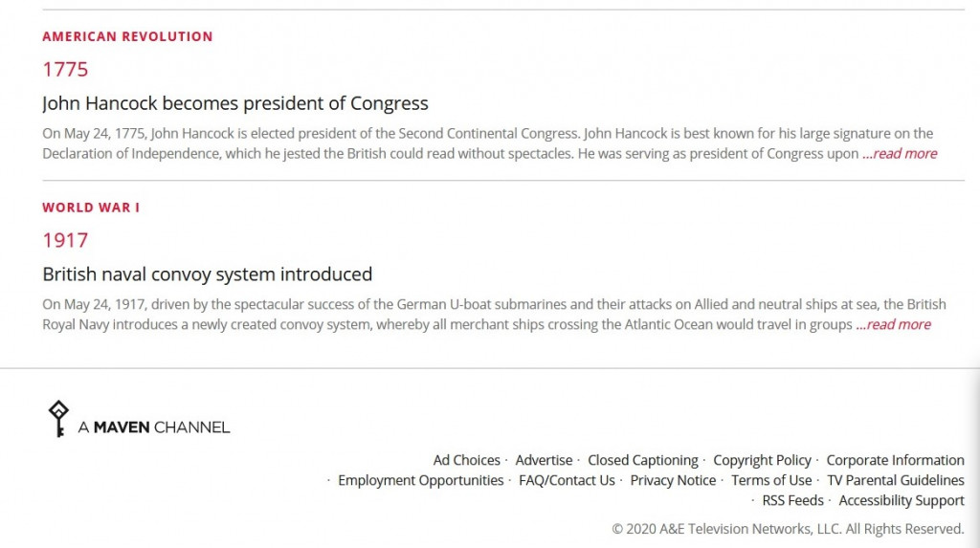Open Copyright Policy footer link
Screen dimensions: 980x548
coord(763,461)
